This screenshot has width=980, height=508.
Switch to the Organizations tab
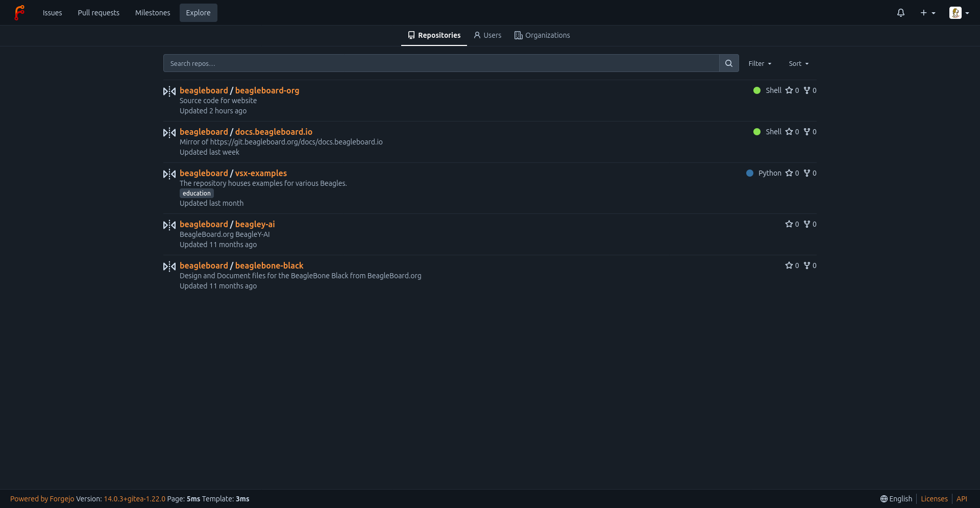542,35
